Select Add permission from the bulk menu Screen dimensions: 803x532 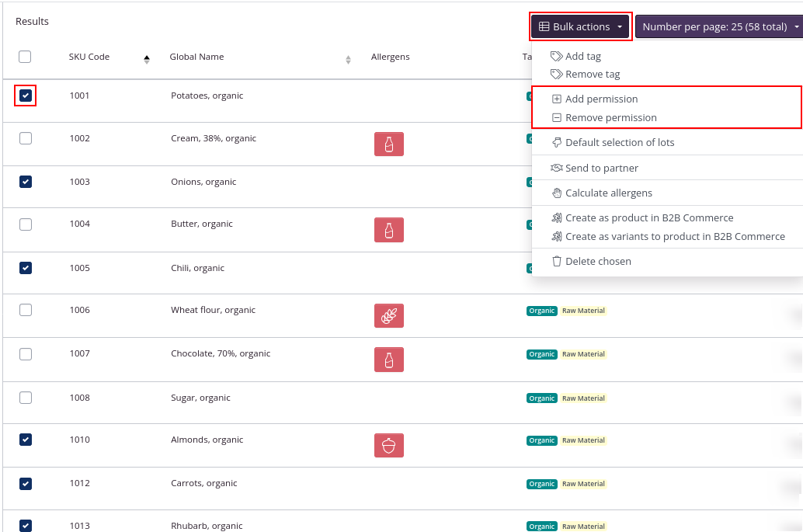pos(603,99)
